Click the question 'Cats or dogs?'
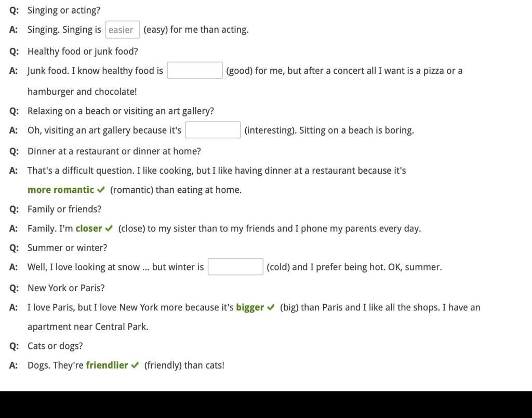 [55, 346]
